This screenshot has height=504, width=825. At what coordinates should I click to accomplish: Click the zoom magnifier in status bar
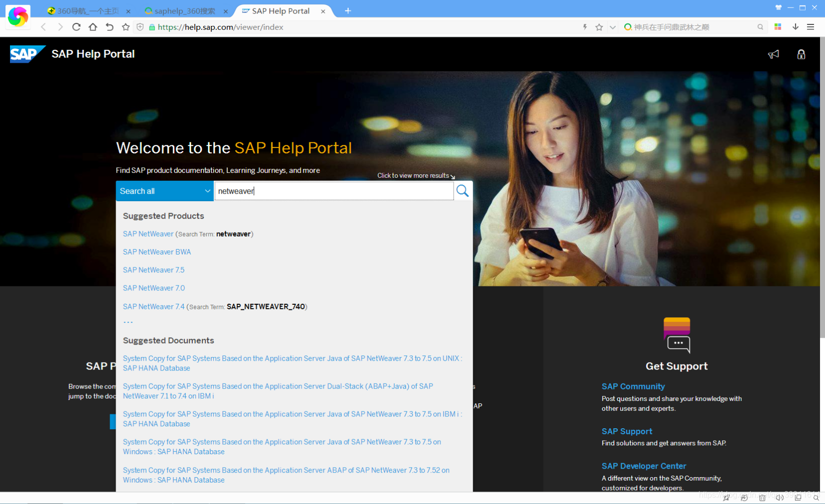point(816,498)
